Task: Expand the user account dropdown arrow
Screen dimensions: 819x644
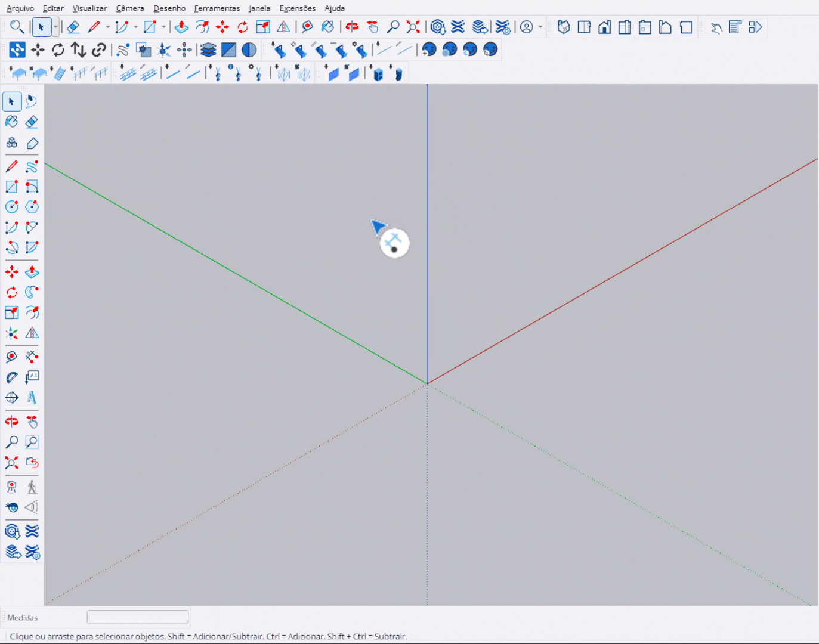Action: [x=540, y=27]
